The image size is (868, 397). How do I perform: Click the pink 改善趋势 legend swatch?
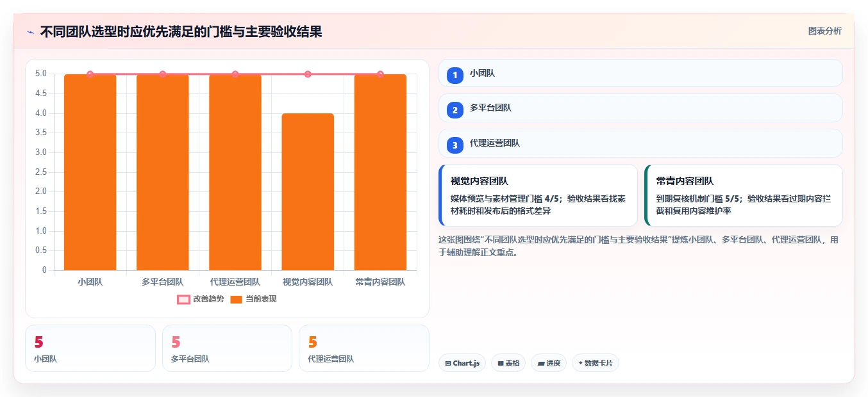pos(183,299)
